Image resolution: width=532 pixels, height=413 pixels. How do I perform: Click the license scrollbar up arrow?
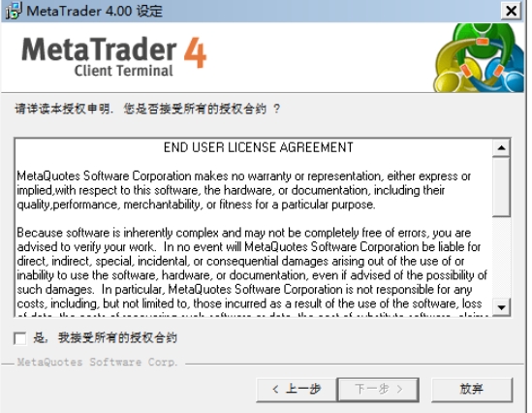click(501, 148)
